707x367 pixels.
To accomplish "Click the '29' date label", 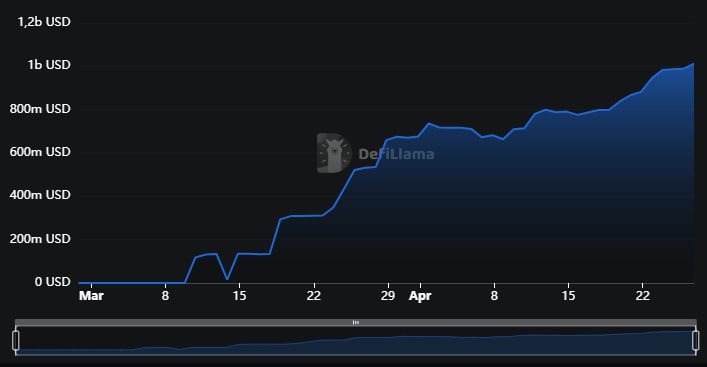I will click(388, 296).
